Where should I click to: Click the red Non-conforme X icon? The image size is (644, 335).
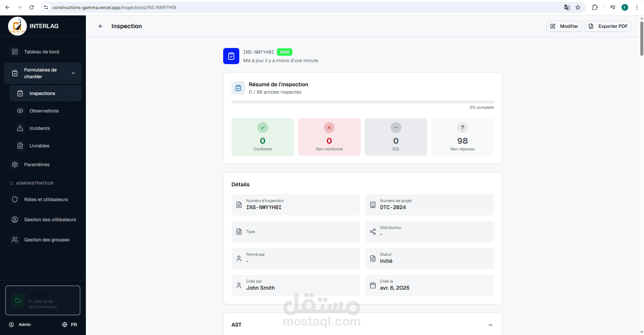(329, 128)
